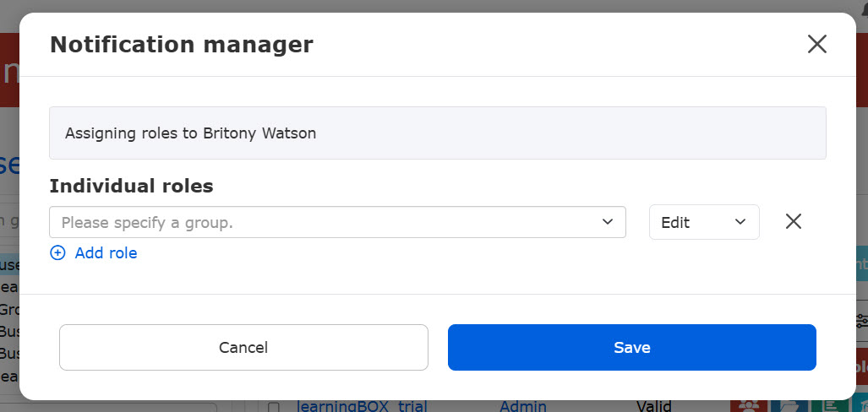The image size is (868, 412).
Task: Close the Notification manager dialog
Action: (816, 45)
